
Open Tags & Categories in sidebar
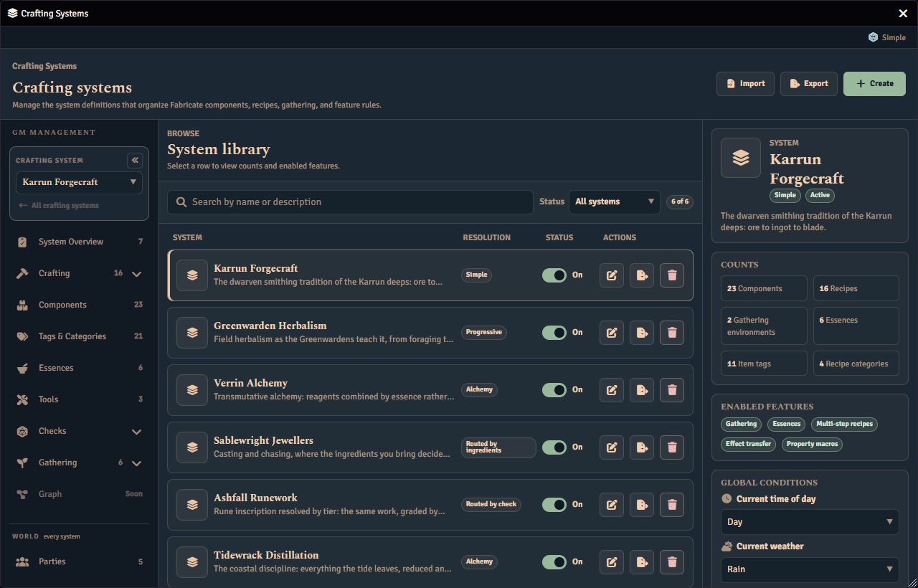click(x=79, y=337)
